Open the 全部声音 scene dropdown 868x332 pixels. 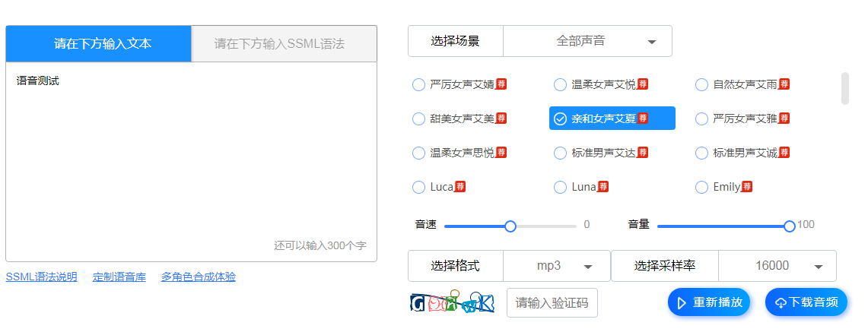[587, 42]
